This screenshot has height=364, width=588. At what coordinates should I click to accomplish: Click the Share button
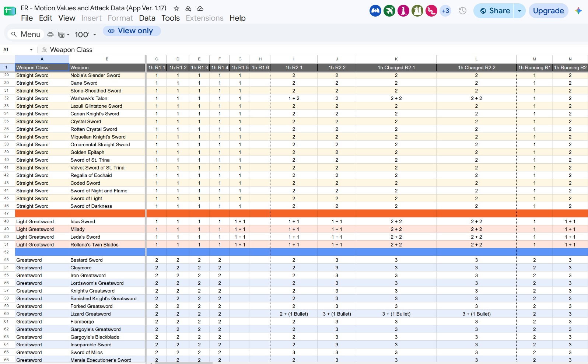coord(494,11)
